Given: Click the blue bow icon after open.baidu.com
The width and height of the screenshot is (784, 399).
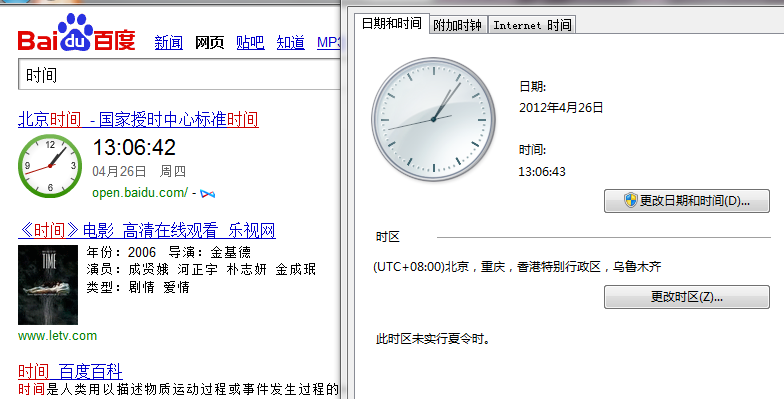Looking at the screenshot, I should pyautogui.click(x=208, y=194).
